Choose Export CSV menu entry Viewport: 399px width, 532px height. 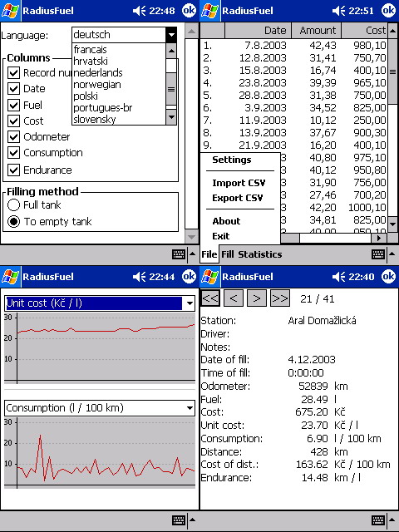coord(238,198)
